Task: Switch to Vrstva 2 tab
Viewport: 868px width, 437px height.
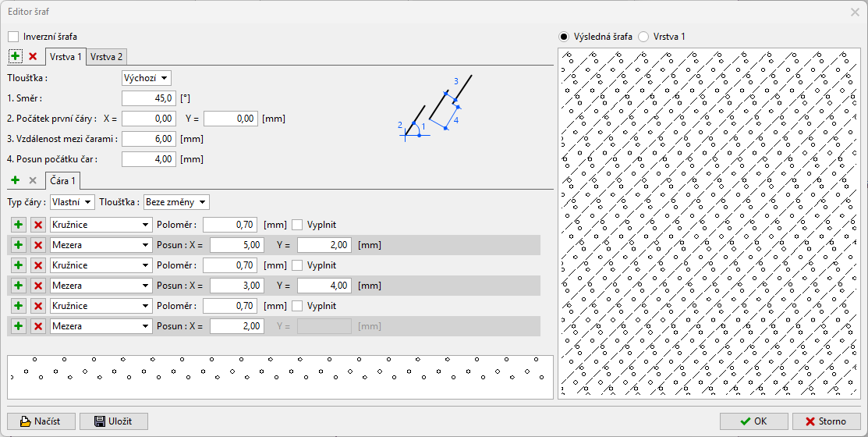Action: tap(106, 57)
